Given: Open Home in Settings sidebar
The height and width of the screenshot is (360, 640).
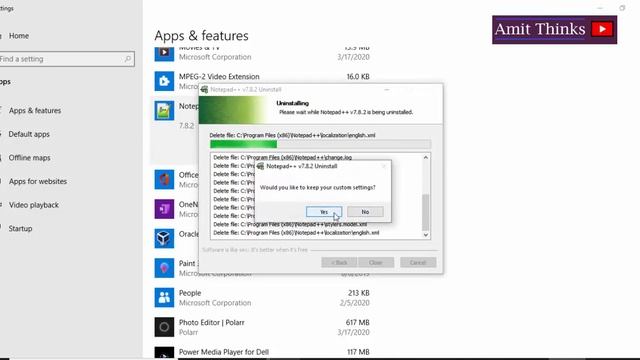Looking at the screenshot, I should 19,36.
